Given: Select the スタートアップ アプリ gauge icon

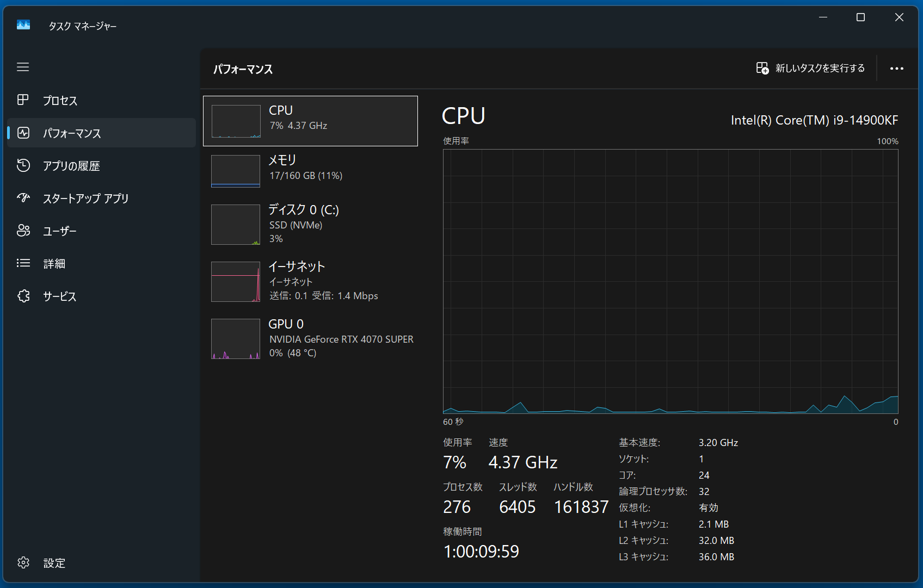Looking at the screenshot, I should (23, 198).
